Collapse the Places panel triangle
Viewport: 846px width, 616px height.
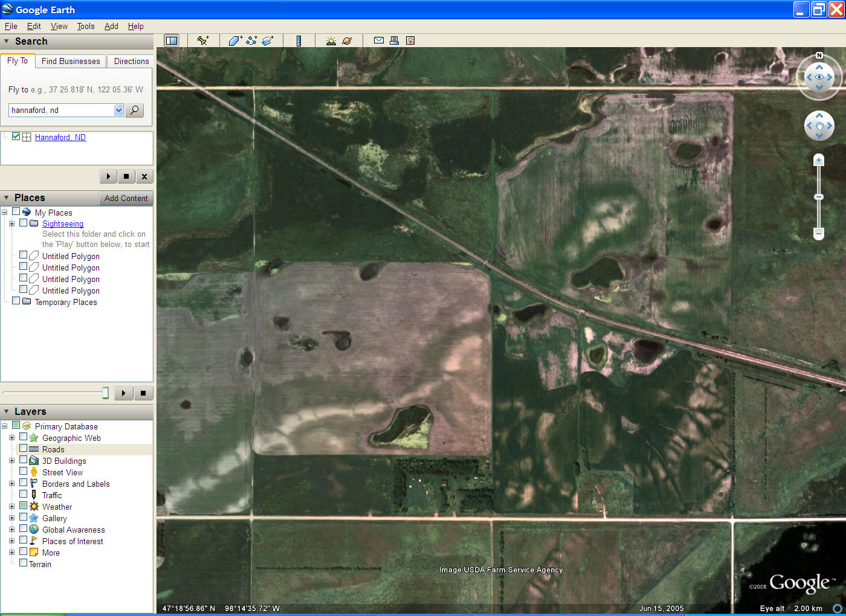click(x=7, y=198)
